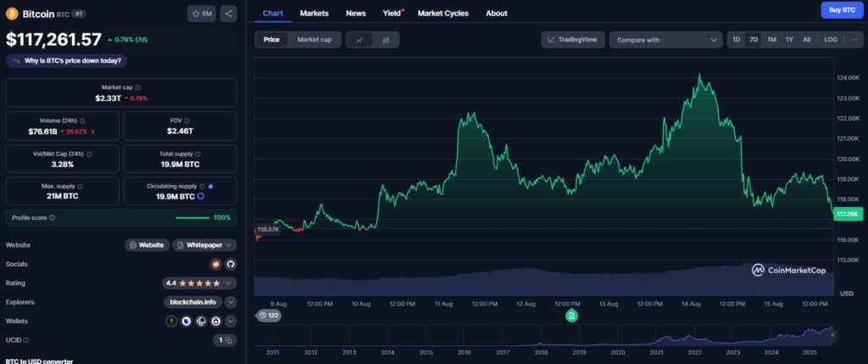This screenshot has width=868, height=364.
Task: Click the green document marker on timeline
Action: 571,315
